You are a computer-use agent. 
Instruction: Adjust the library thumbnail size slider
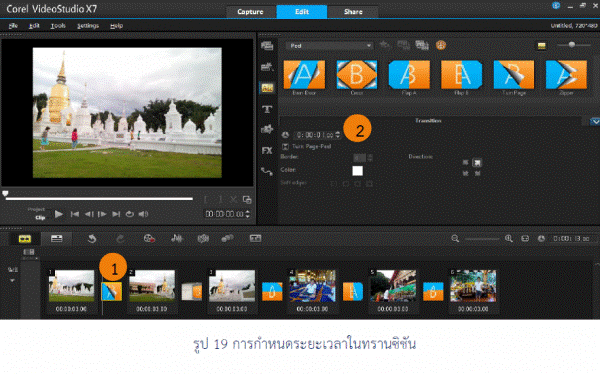[x=573, y=45]
